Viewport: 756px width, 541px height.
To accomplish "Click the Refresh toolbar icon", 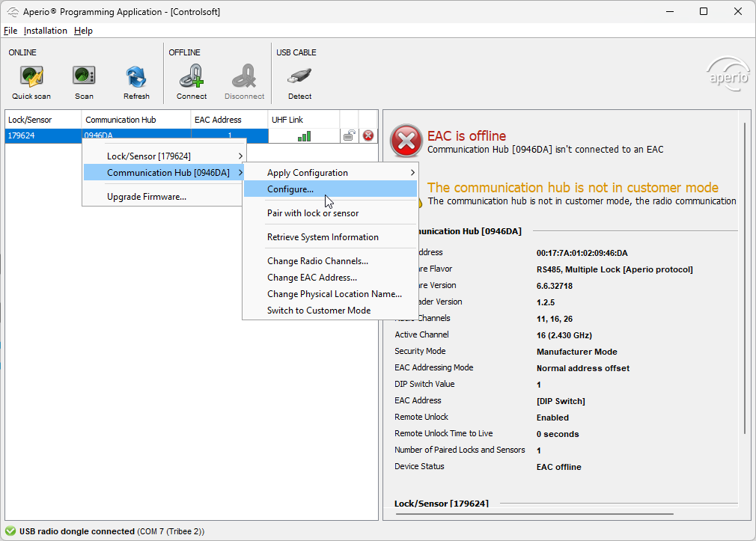I will [136, 83].
